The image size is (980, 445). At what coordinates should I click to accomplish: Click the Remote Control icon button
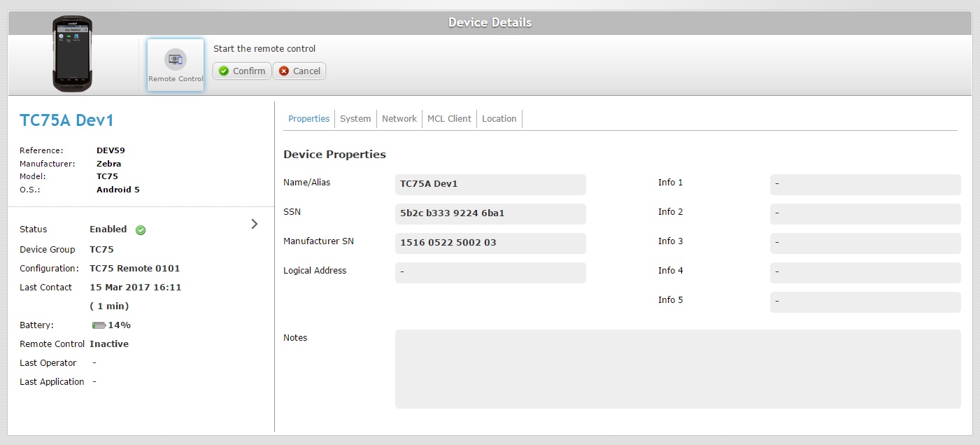click(176, 65)
